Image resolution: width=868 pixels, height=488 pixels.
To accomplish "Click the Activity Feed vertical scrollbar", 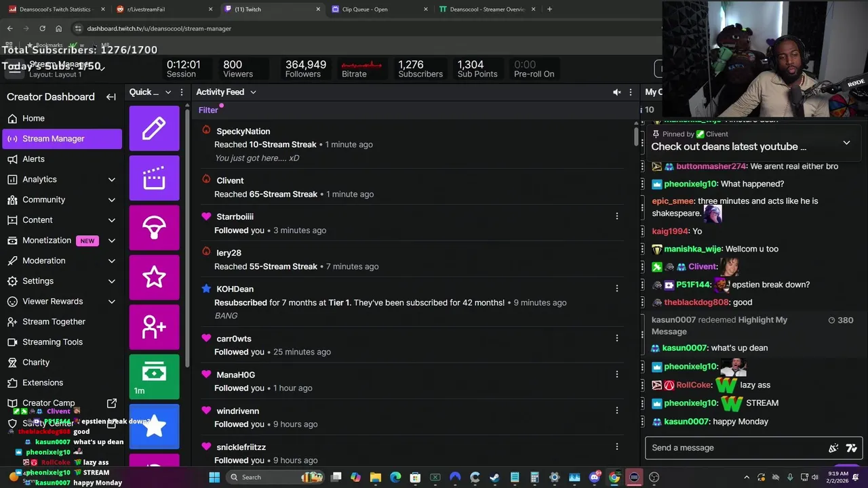I will coord(636,136).
